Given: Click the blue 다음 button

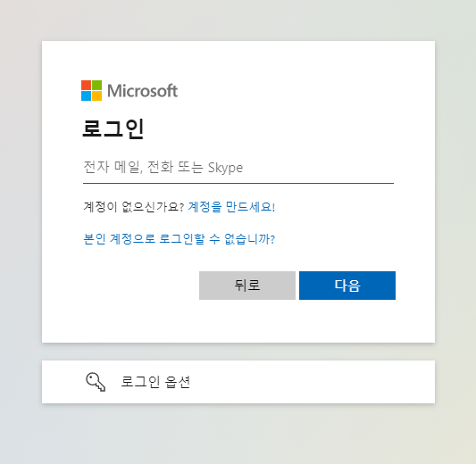Looking at the screenshot, I should coord(347,286).
